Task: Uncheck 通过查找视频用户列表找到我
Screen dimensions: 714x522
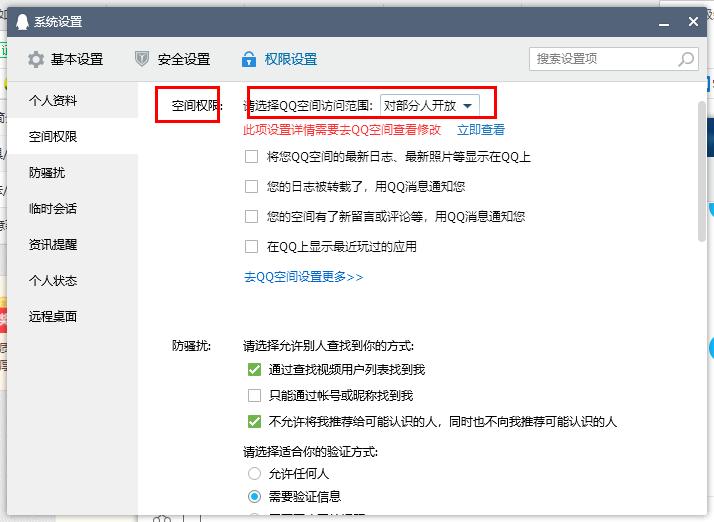Action: [255, 369]
